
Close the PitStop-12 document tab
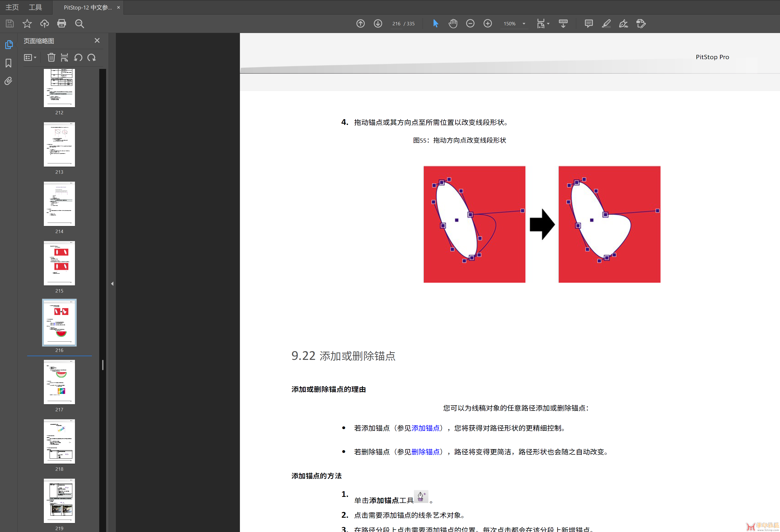(119, 7)
